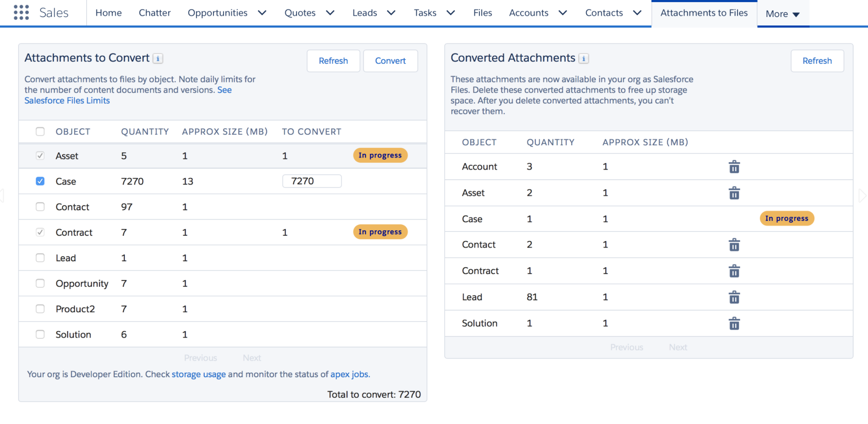Expand the Quotes tab dropdown chevron

pos(330,13)
